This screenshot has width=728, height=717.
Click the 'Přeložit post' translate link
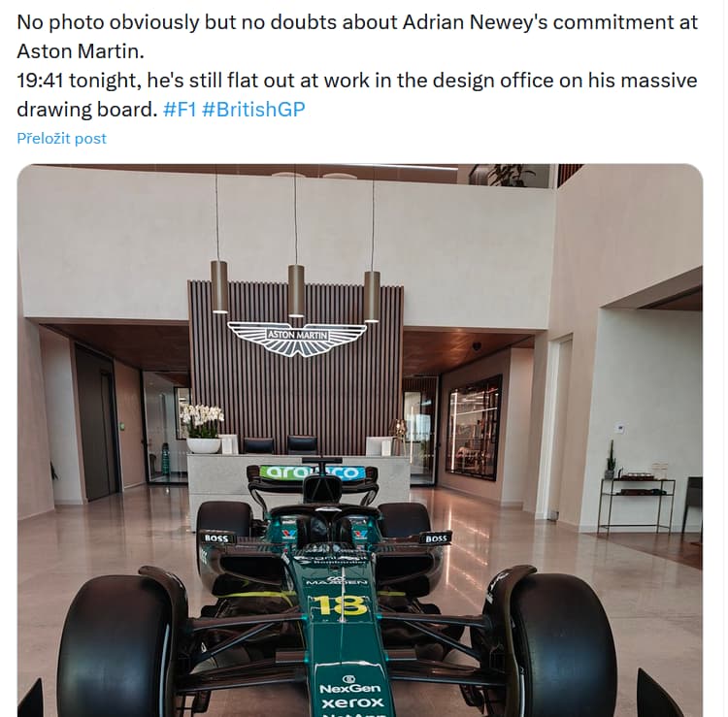click(x=62, y=139)
